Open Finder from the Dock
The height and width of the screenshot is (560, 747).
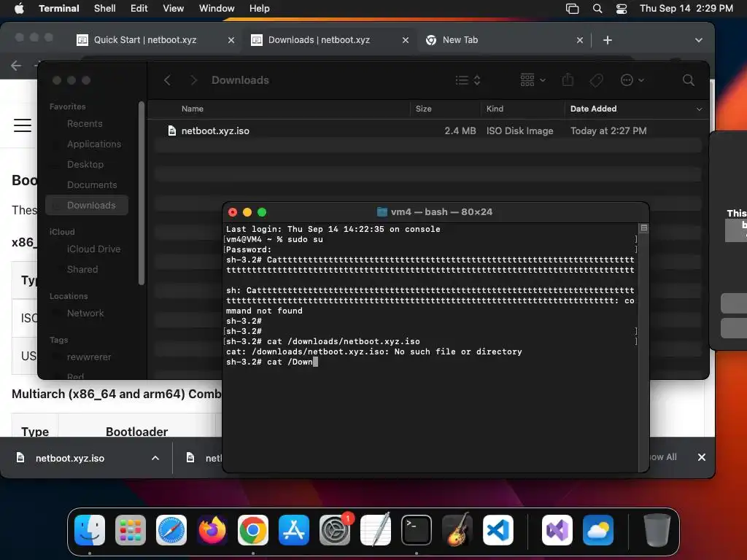coord(90,530)
